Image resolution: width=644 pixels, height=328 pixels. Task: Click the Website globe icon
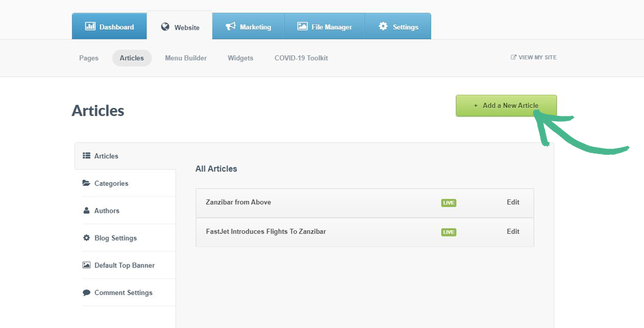[165, 27]
